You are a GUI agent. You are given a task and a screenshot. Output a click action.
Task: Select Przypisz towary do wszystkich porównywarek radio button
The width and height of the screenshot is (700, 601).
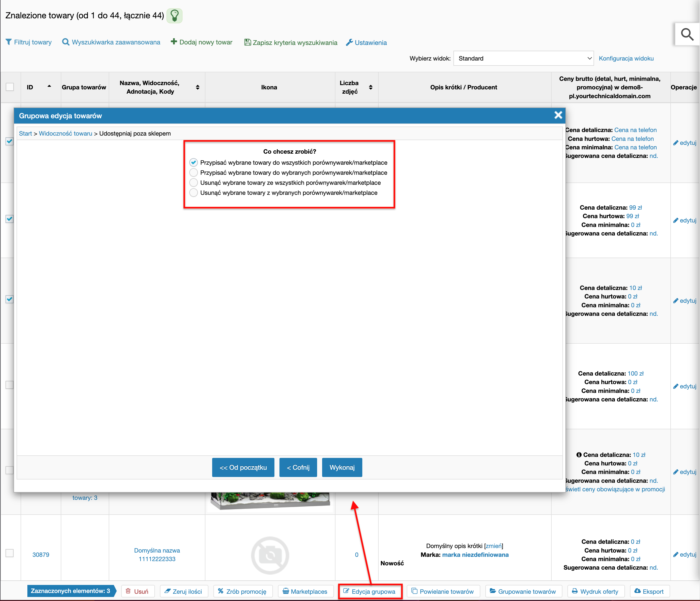193,162
